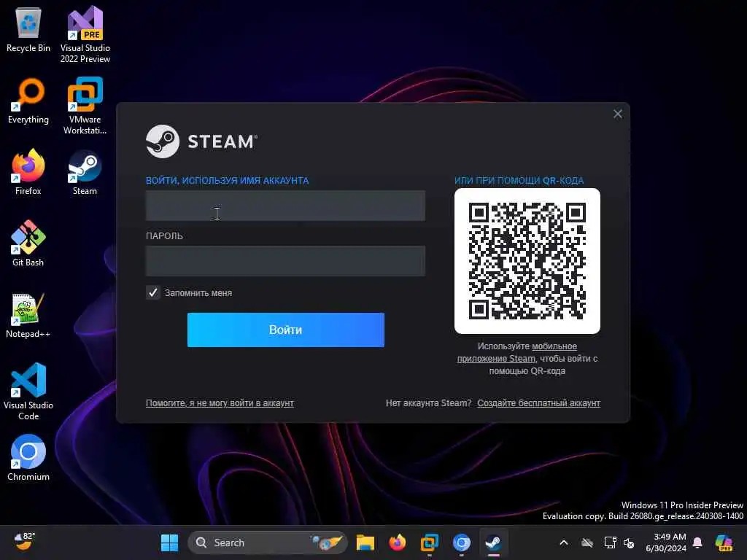
Task: Click the Войти sign-in button
Action: point(286,330)
